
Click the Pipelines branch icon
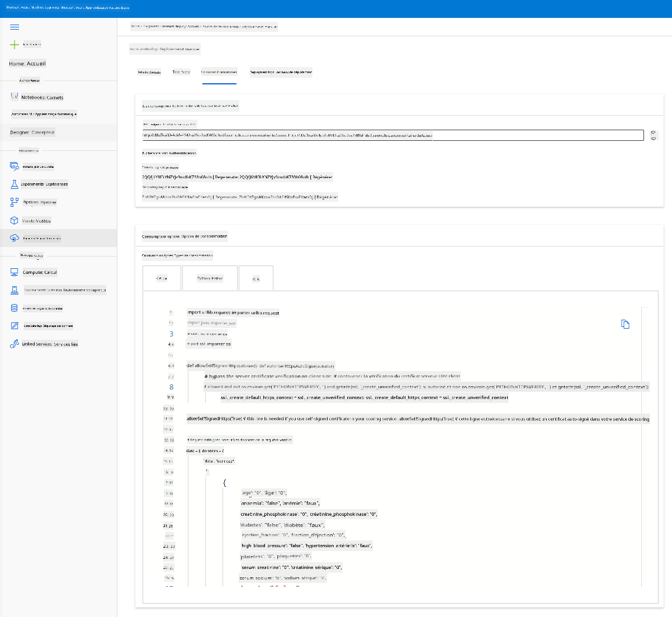[x=15, y=202]
